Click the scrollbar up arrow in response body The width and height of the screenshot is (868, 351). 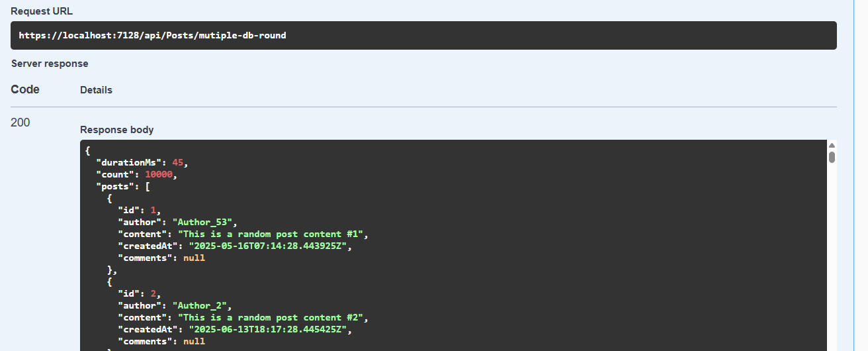tap(832, 146)
